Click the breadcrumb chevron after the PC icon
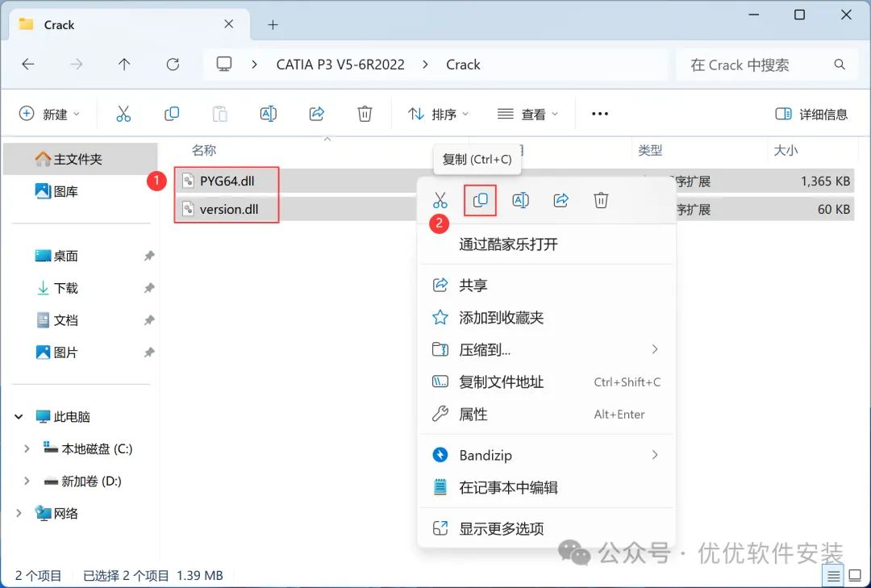 click(254, 65)
